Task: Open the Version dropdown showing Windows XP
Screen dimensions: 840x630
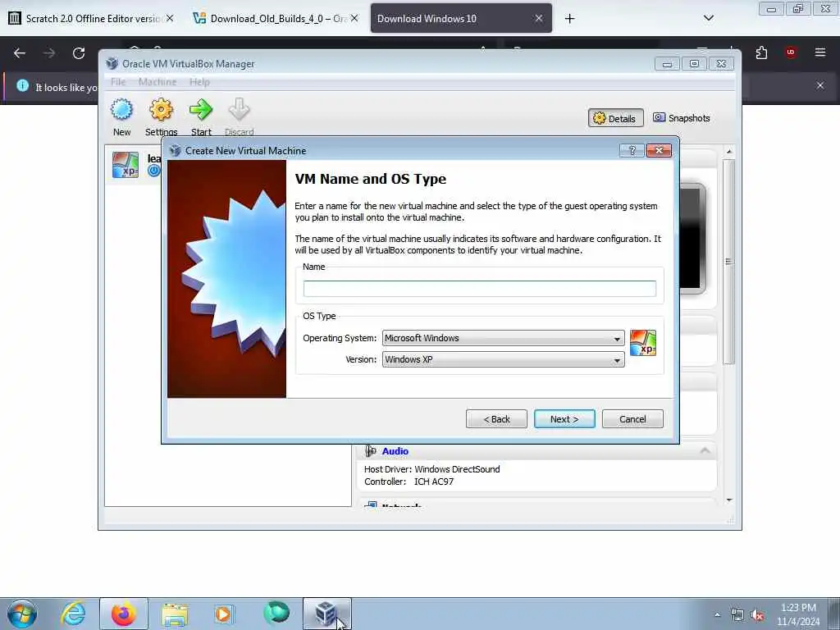Action: (x=503, y=359)
